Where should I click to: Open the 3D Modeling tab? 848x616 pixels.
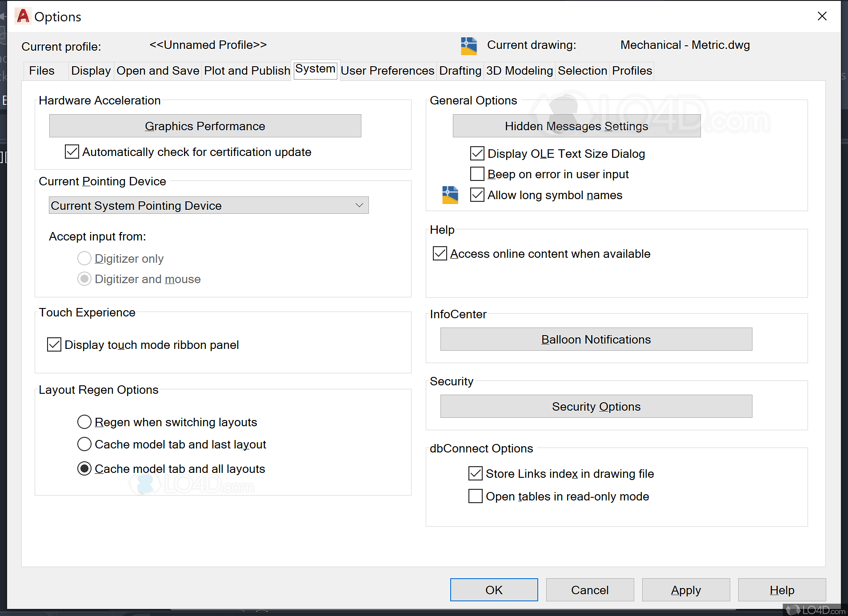click(x=519, y=71)
